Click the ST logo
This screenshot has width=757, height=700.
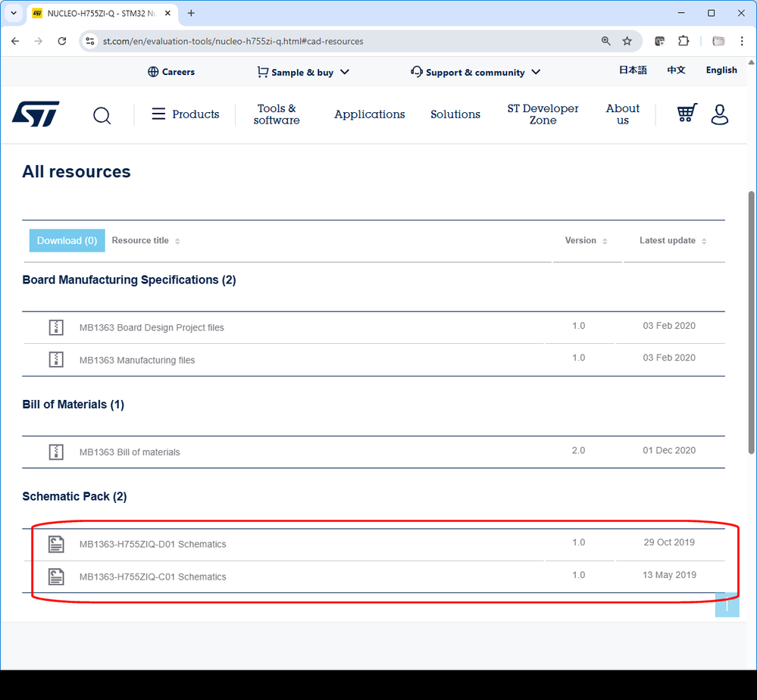click(36, 114)
